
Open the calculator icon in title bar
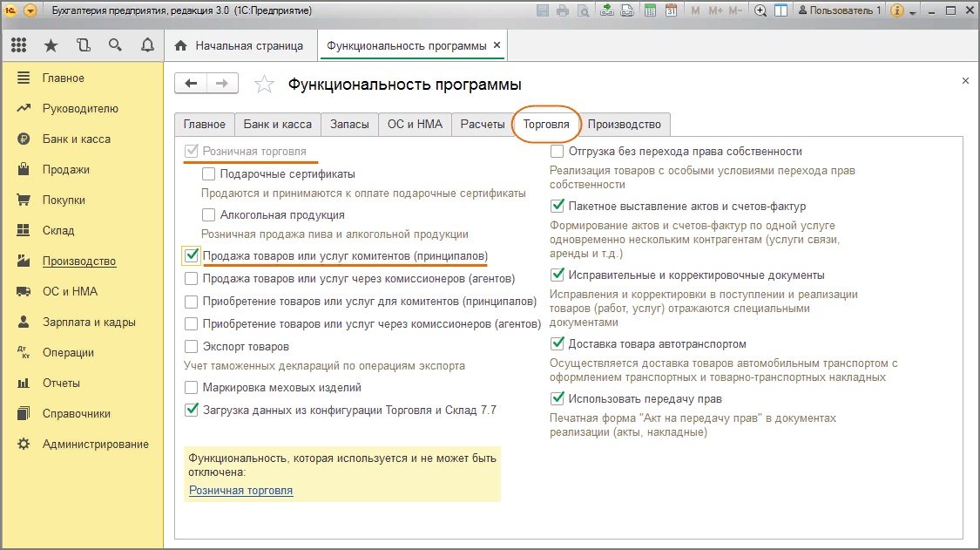(650, 10)
